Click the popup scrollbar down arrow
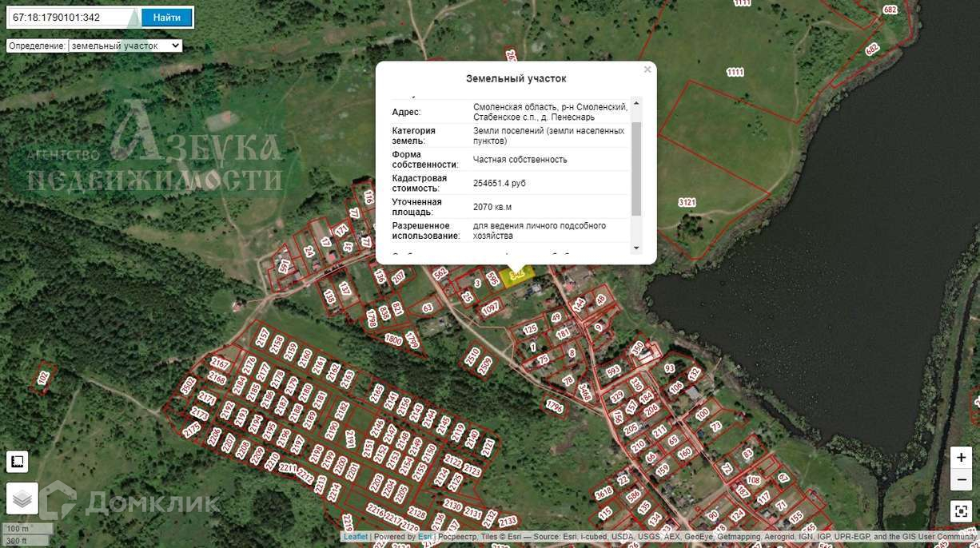Viewport: 980px width, 548px height. pyautogui.click(x=636, y=248)
